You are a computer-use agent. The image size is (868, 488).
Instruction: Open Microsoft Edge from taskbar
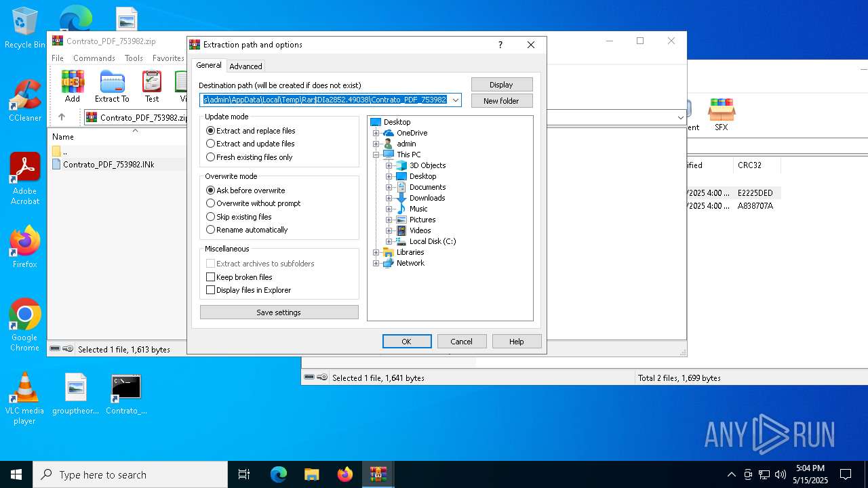(279, 474)
